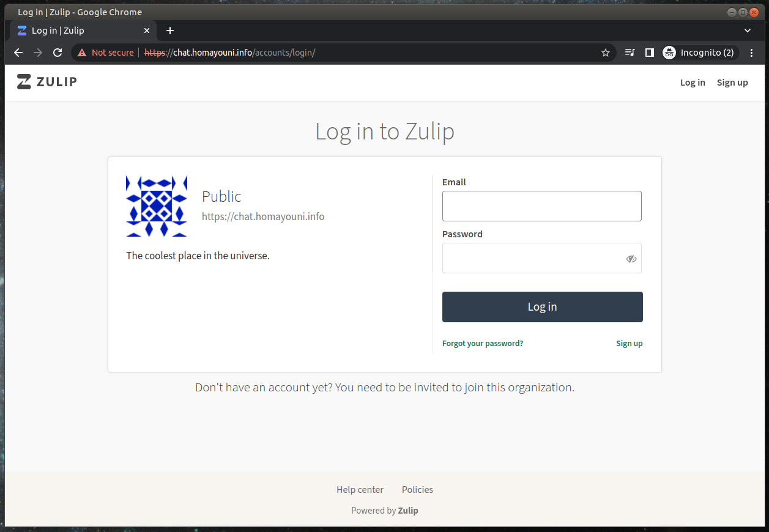Click the address bar URL
Screen dimensions: 769x532
point(229,53)
